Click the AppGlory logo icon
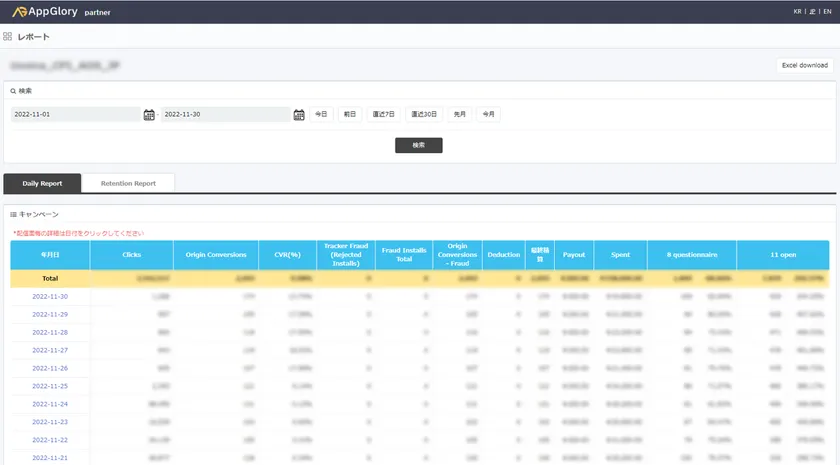Image resolution: width=840 pixels, height=465 pixels. (19, 12)
